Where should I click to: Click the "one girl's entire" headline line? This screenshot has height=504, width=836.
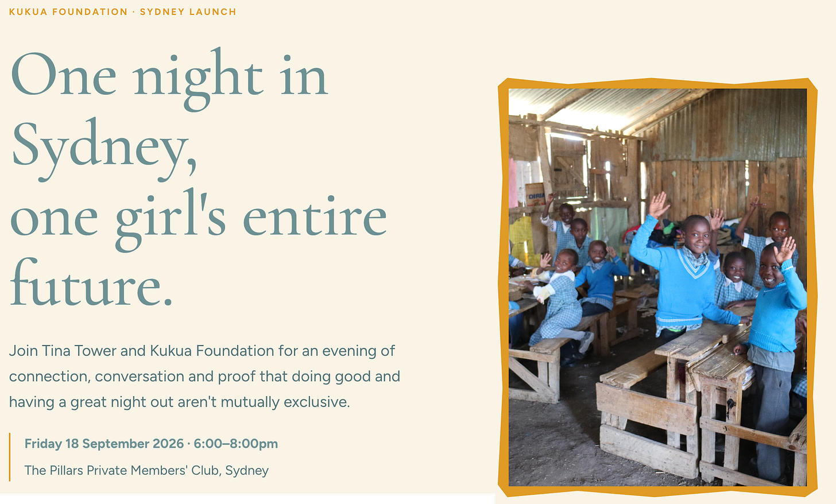pyautogui.click(x=199, y=218)
